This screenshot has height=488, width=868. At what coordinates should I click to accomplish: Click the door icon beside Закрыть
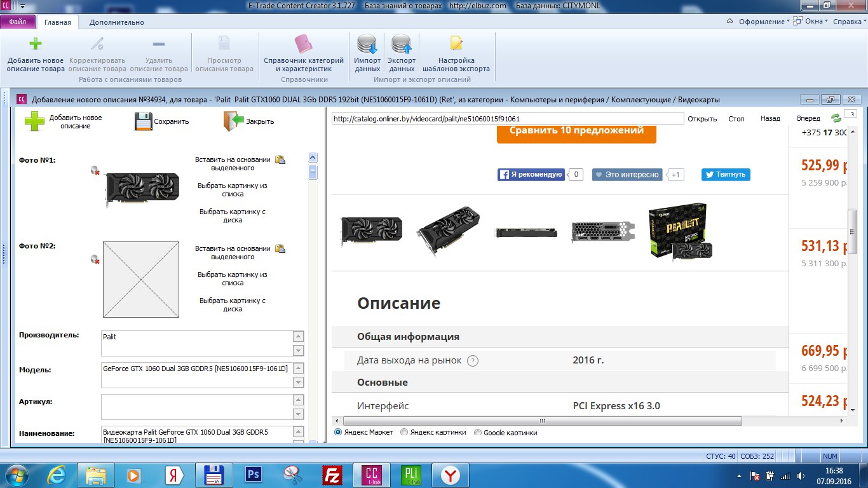(233, 121)
